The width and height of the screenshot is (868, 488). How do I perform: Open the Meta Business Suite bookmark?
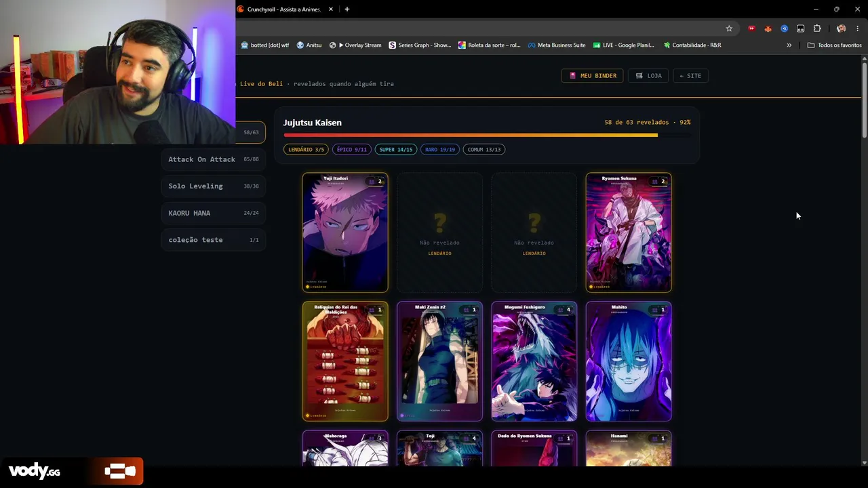pyautogui.click(x=557, y=45)
